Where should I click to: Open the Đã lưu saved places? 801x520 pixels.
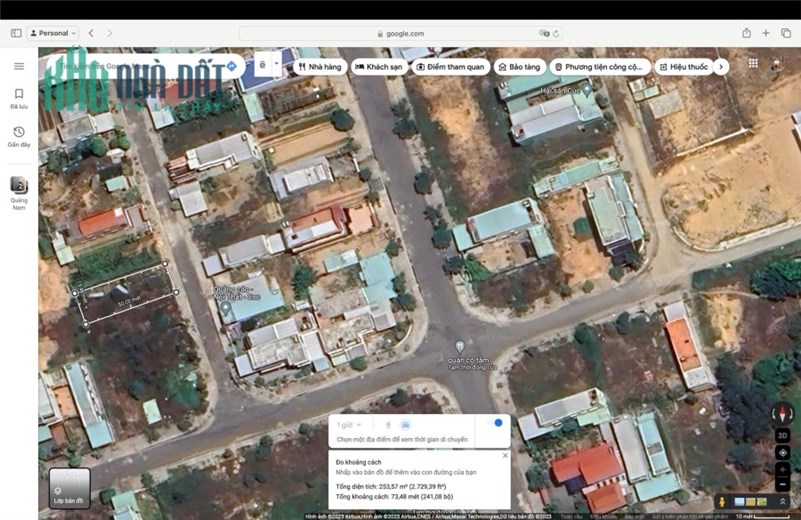(19, 99)
